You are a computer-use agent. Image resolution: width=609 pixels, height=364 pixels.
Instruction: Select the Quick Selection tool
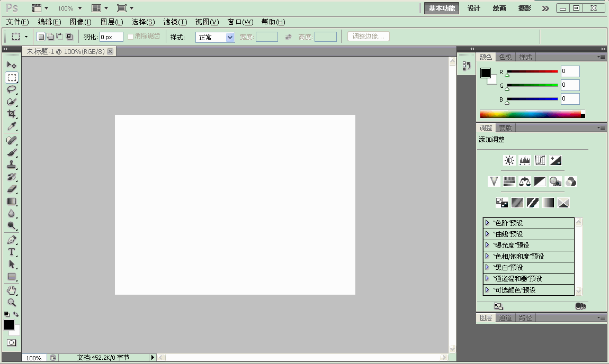(x=12, y=102)
